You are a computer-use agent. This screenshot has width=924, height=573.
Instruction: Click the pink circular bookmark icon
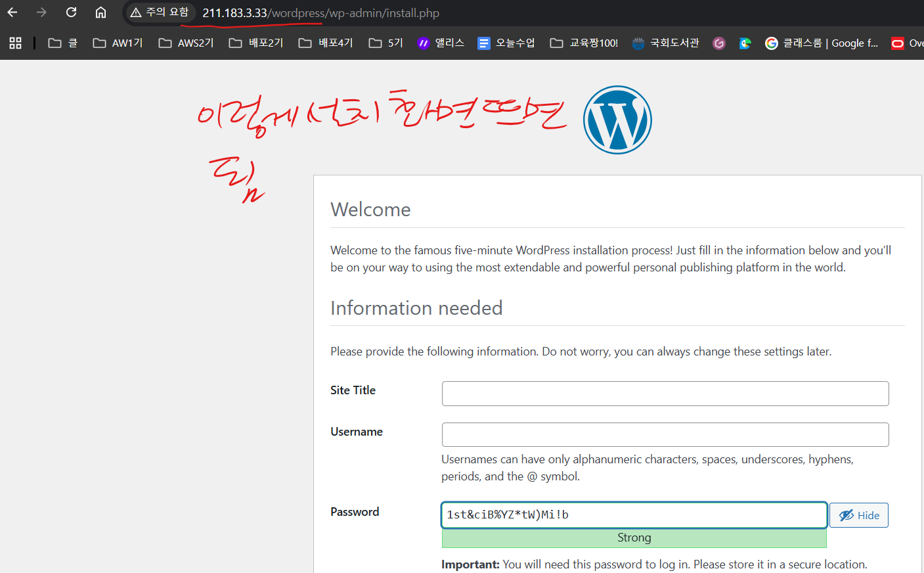[x=719, y=43]
